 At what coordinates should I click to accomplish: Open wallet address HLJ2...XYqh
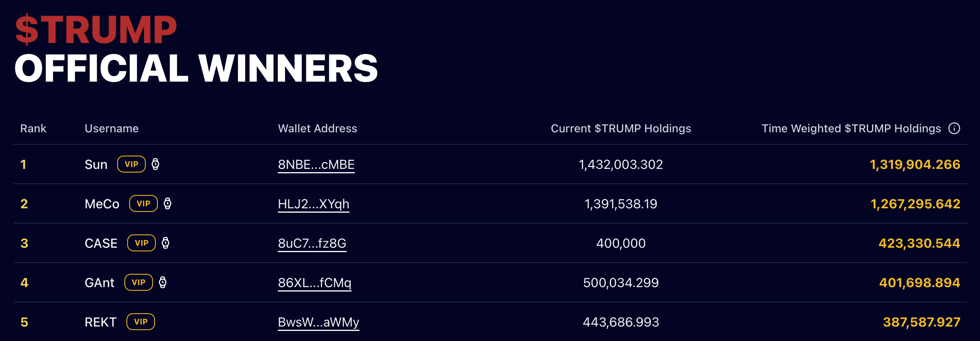click(313, 204)
